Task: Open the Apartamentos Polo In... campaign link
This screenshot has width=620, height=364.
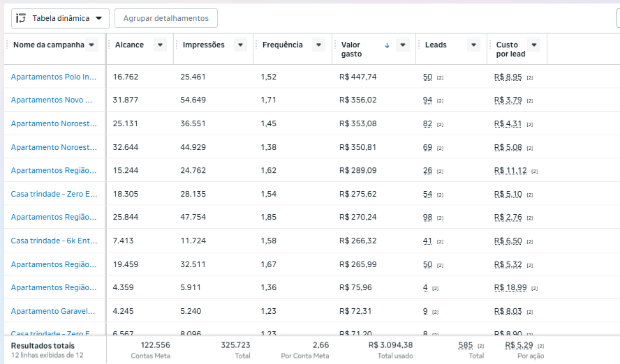Action: click(x=54, y=77)
